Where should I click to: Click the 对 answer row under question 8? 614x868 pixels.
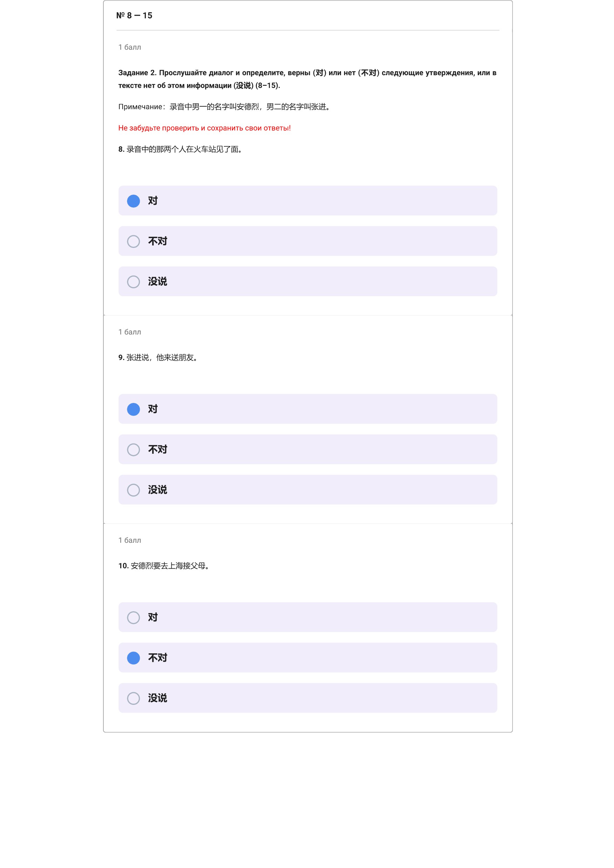click(x=308, y=201)
